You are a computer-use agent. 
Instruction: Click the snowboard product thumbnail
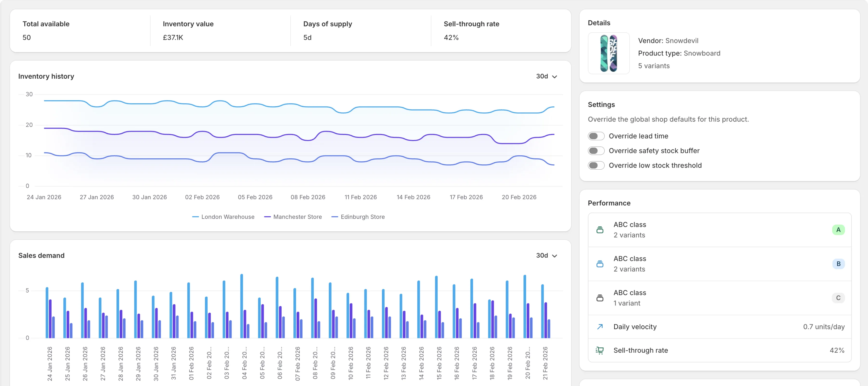point(608,53)
